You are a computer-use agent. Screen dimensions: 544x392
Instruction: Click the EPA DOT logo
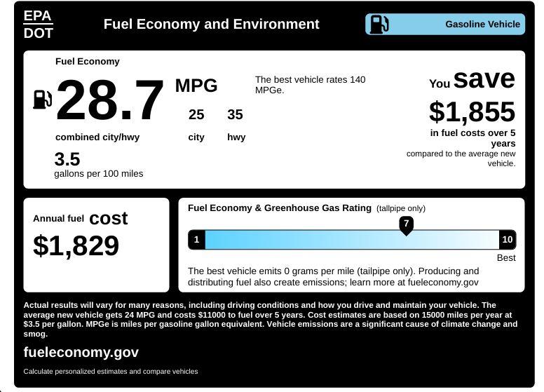tap(38, 25)
